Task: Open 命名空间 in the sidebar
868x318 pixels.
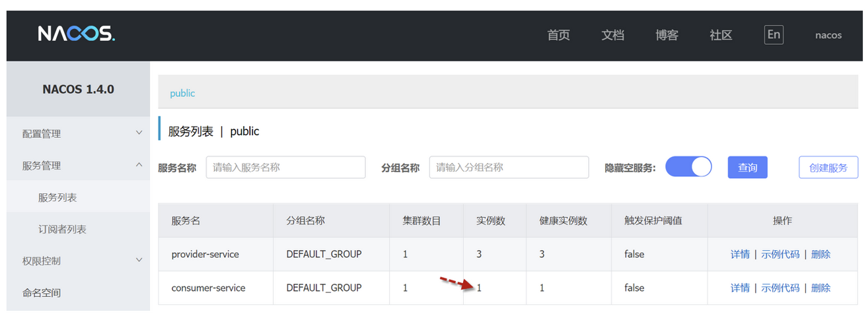Action: tap(42, 292)
